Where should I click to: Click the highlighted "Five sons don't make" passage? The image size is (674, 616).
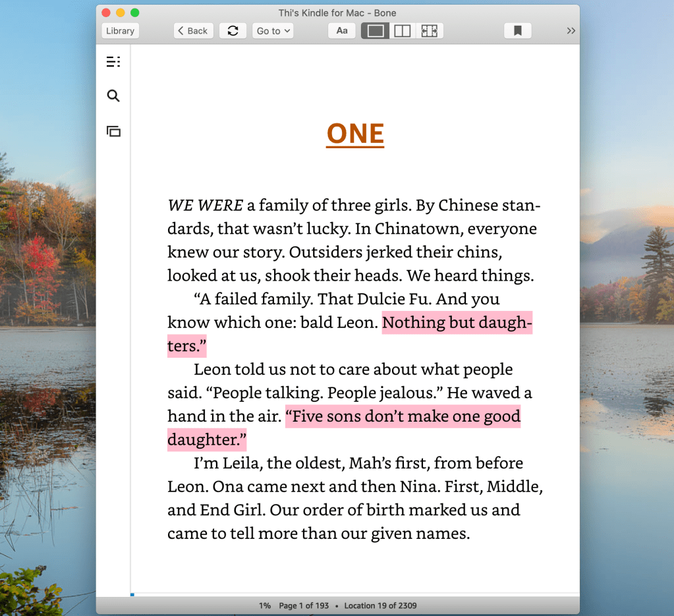pyautogui.click(x=403, y=416)
